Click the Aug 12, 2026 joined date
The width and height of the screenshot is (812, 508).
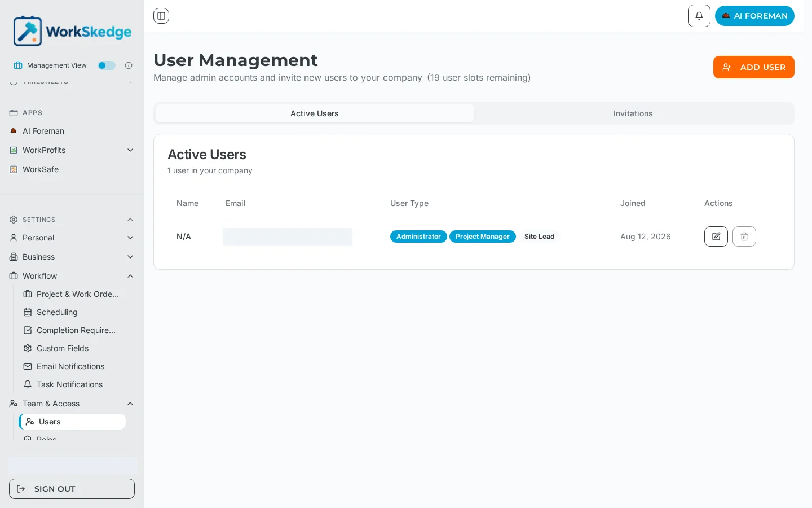click(646, 237)
